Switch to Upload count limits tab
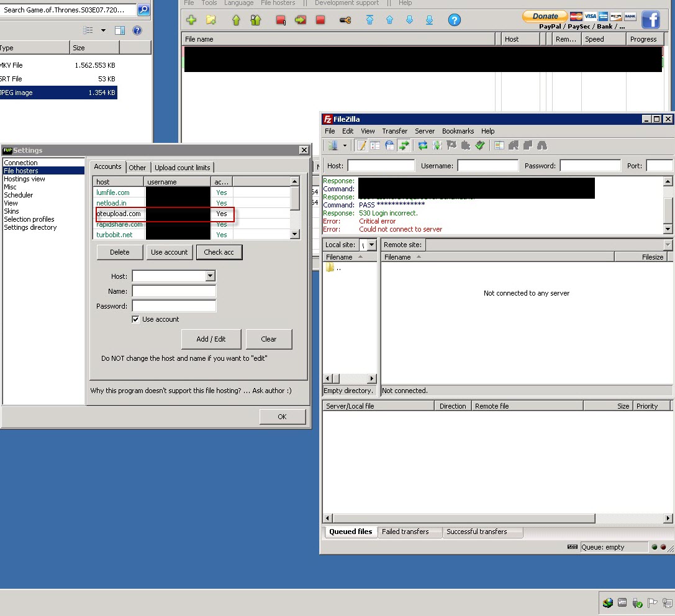The width and height of the screenshot is (675, 616). pos(183,168)
